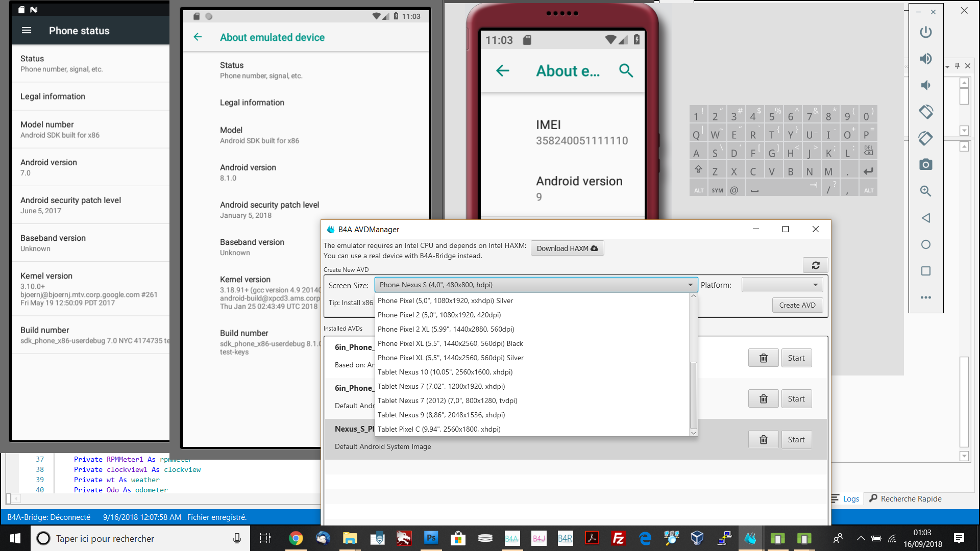Click the emulator Home circle icon
The width and height of the screenshot is (980, 551).
(x=925, y=244)
